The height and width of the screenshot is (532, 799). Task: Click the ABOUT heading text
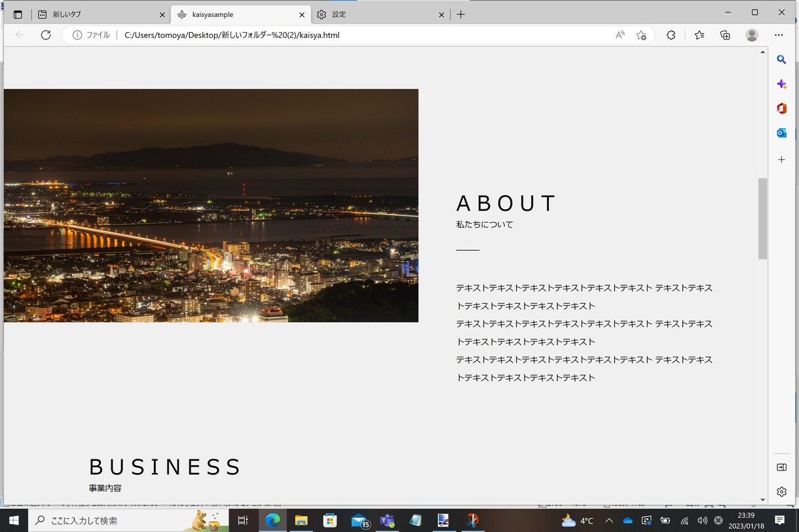[x=506, y=204]
